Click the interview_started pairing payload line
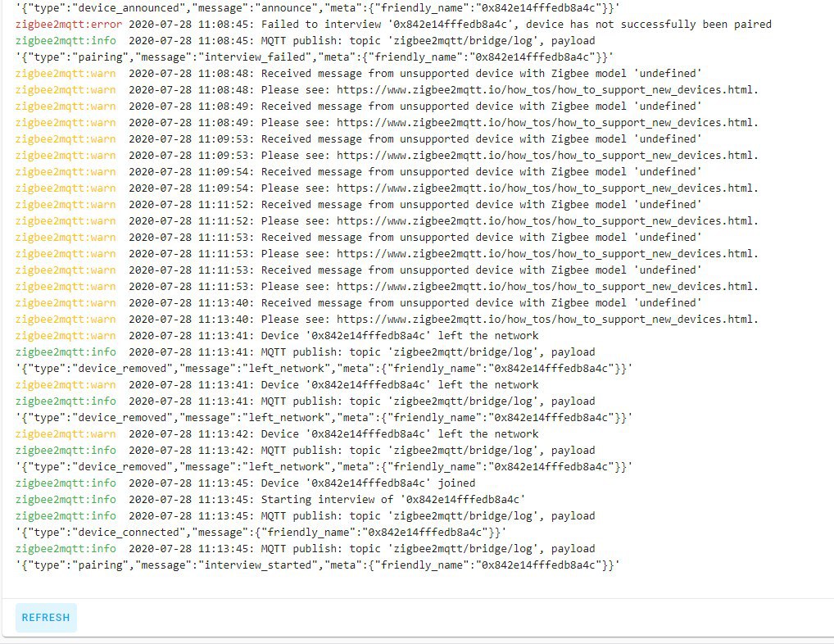The image size is (834, 644). [x=318, y=565]
